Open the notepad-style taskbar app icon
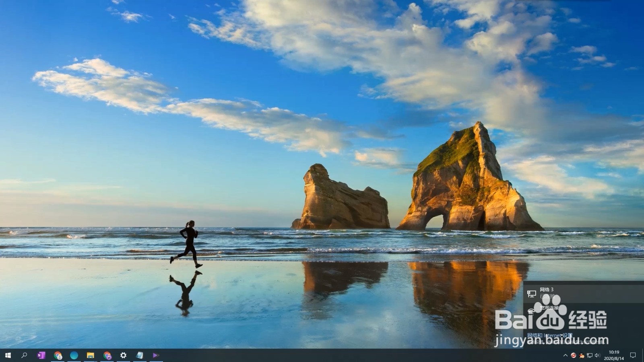The image size is (644, 362). pos(140,355)
